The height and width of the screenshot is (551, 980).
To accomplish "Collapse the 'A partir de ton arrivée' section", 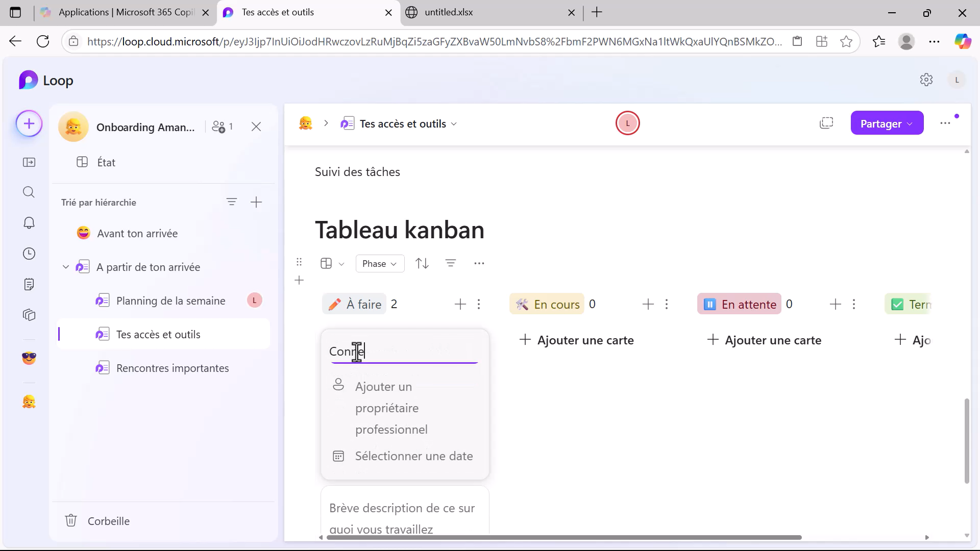I will coord(65,266).
